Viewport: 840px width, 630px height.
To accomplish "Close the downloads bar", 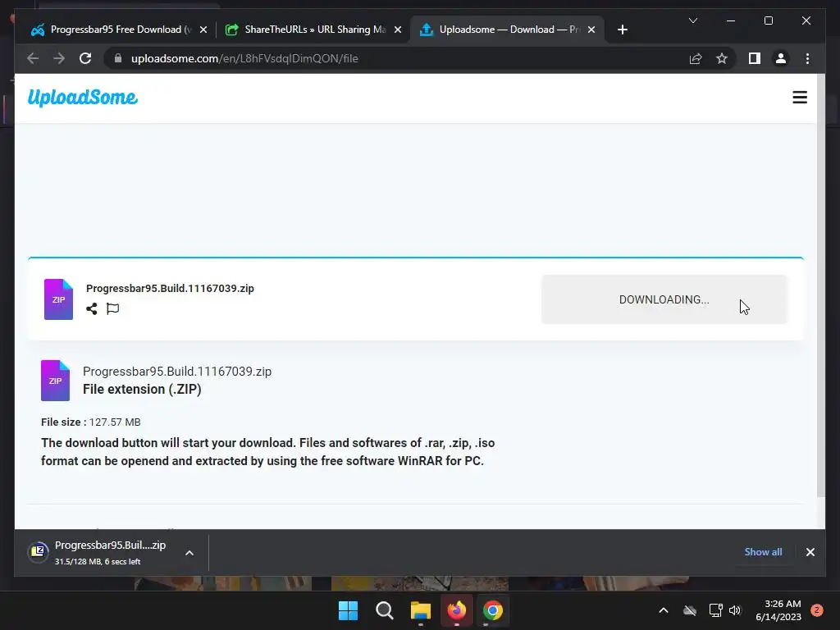I will tap(810, 552).
